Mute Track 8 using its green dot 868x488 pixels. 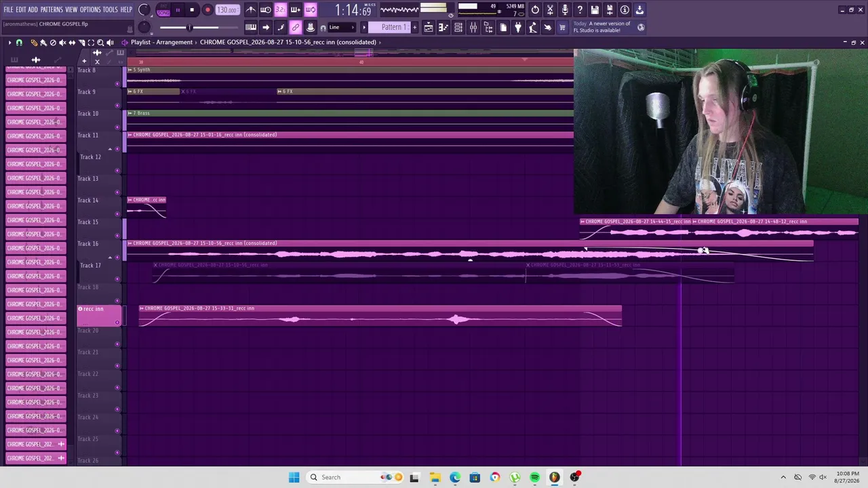click(117, 84)
